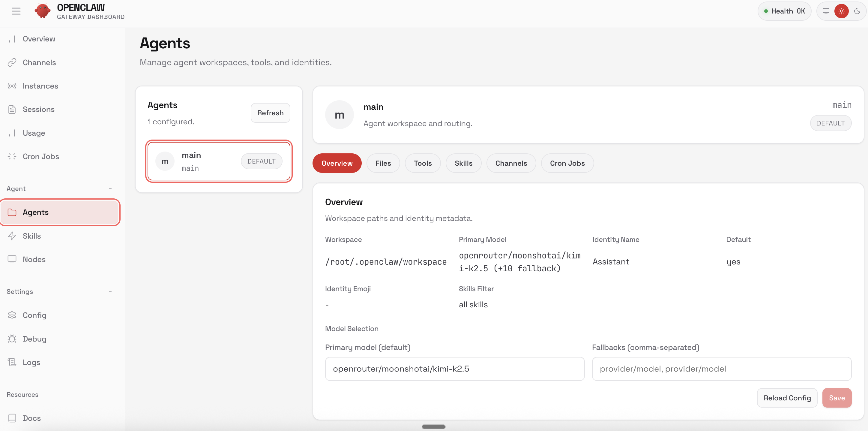Screen dimensions: 868x431
Task: Click the Health OK status indicator
Action: pos(784,11)
